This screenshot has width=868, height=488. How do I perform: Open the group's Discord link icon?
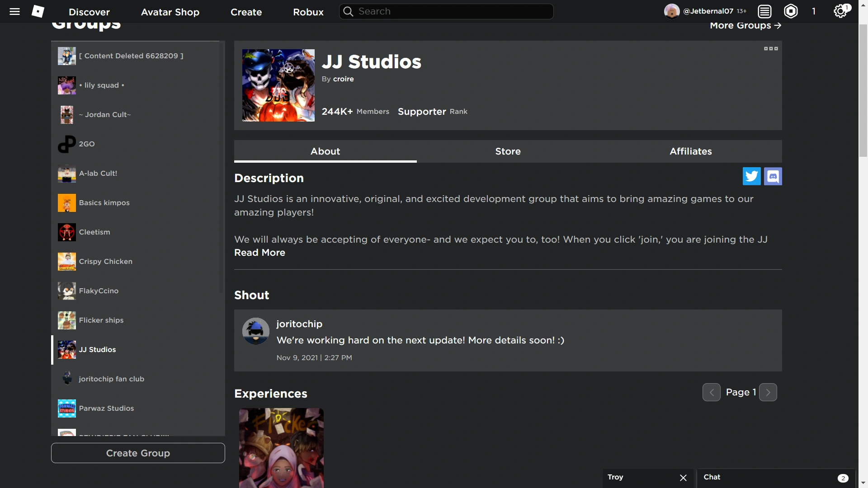point(773,177)
